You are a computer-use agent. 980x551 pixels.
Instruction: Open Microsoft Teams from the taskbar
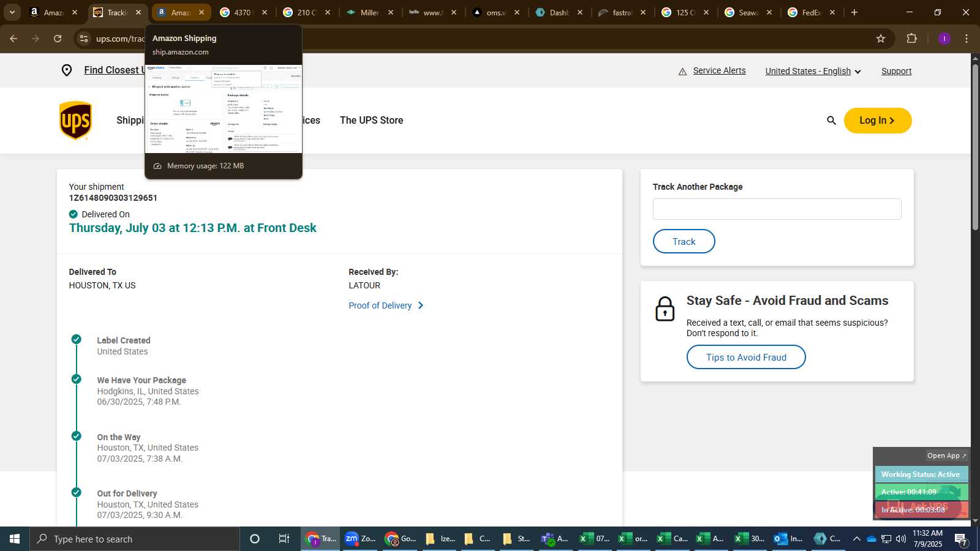pyautogui.click(x=556, y=539)
